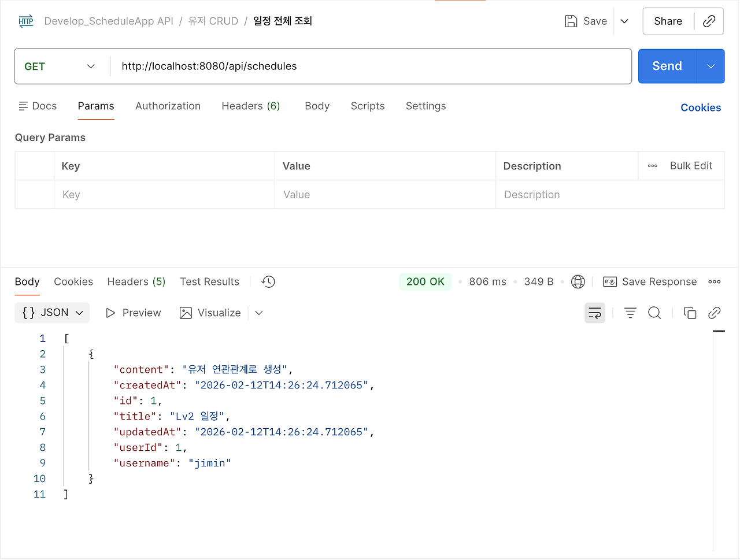Screen dimensions: 740x560
Task: Click the Develop_ScheduleApp API breadcrumb
Action: pyautogui.click(x=109, y=21)
